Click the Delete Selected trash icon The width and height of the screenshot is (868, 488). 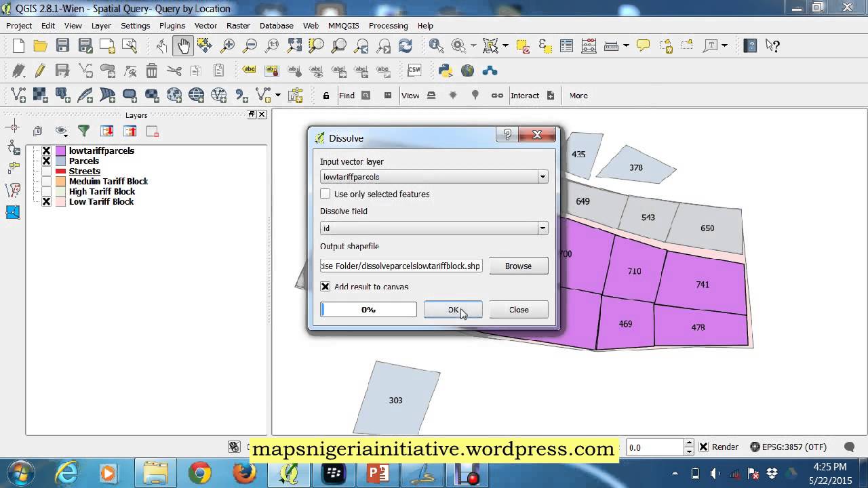(x=152, y=70)
